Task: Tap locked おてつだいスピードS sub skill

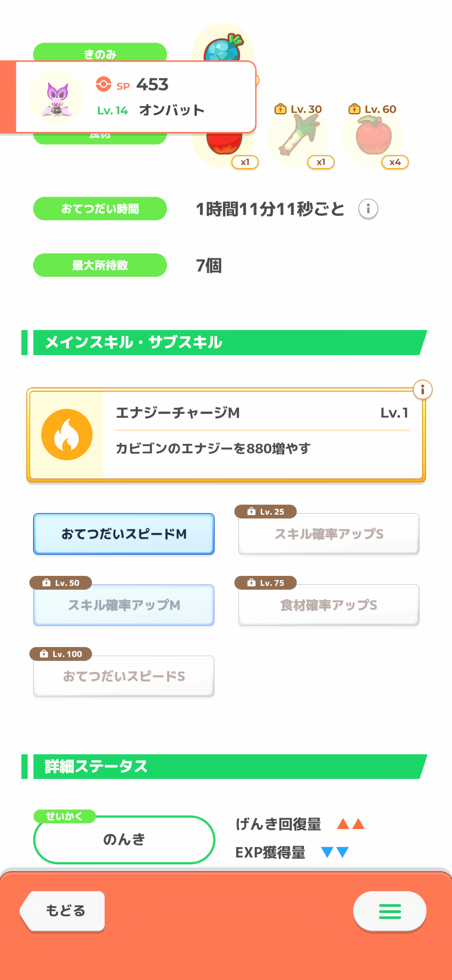Action: pyautogui.click(x=124, y=676)
